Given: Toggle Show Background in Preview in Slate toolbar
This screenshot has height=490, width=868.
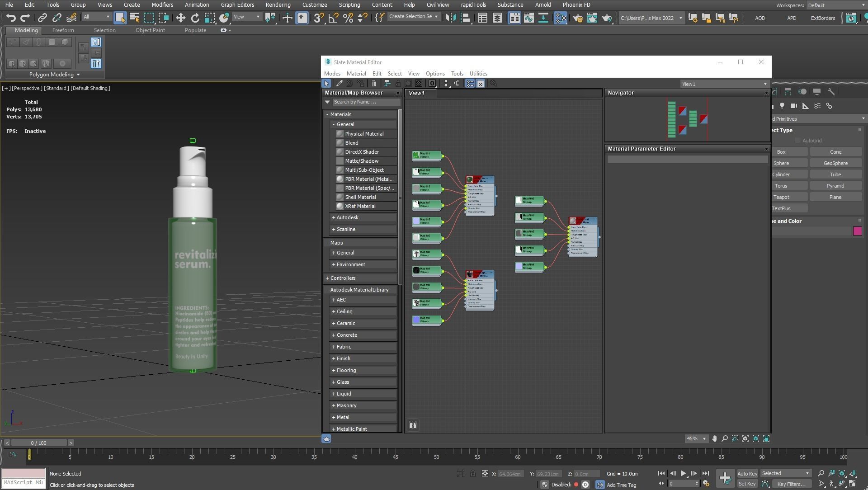Looking at the screenshot, I should (419, 83).
